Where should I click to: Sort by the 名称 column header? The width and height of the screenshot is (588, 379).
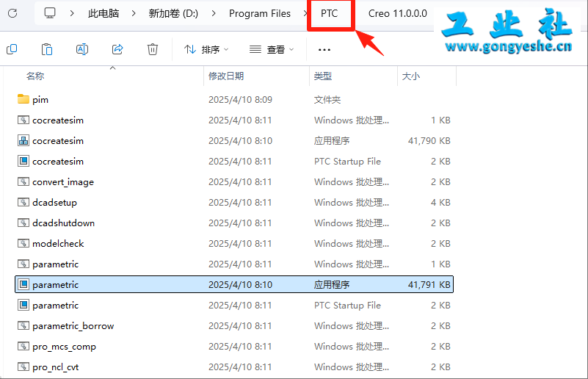(35, 76)
